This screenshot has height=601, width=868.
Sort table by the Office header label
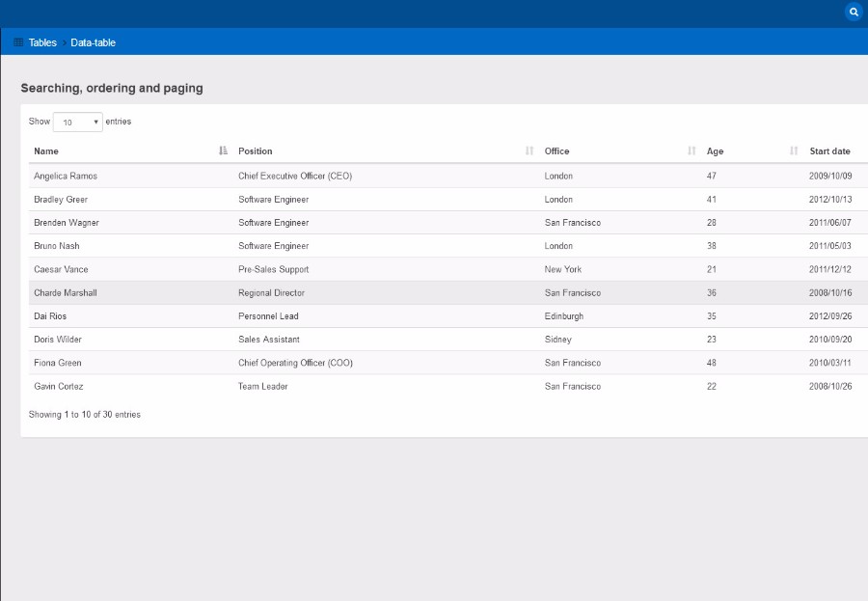coord(556,151)
